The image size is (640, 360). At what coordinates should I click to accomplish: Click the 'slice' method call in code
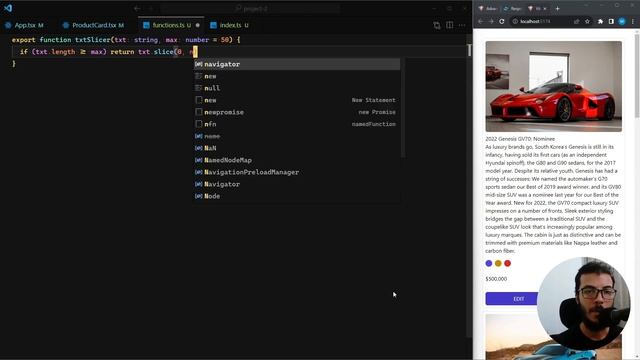click(x=164, y=52)
